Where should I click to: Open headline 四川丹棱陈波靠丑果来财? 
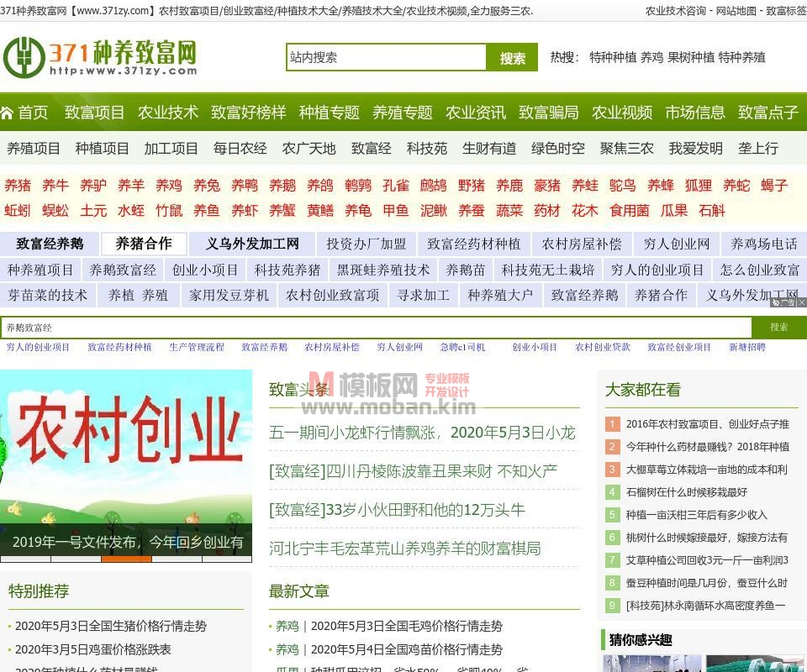(413, 471)
